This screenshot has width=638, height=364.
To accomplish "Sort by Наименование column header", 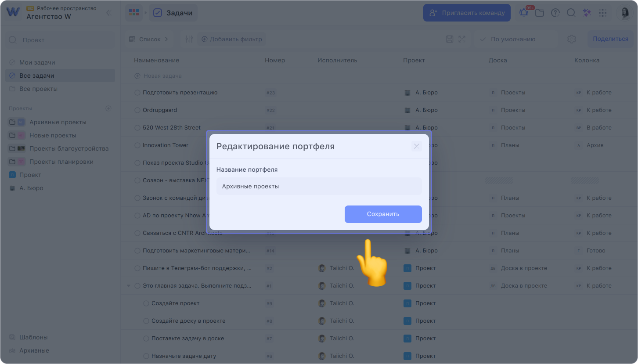I will point(156,60).
